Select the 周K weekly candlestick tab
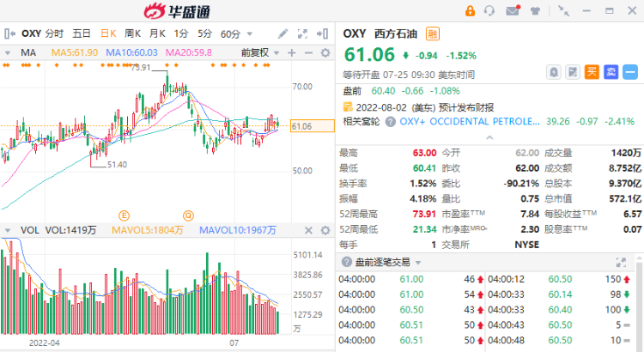 [132, 33]
